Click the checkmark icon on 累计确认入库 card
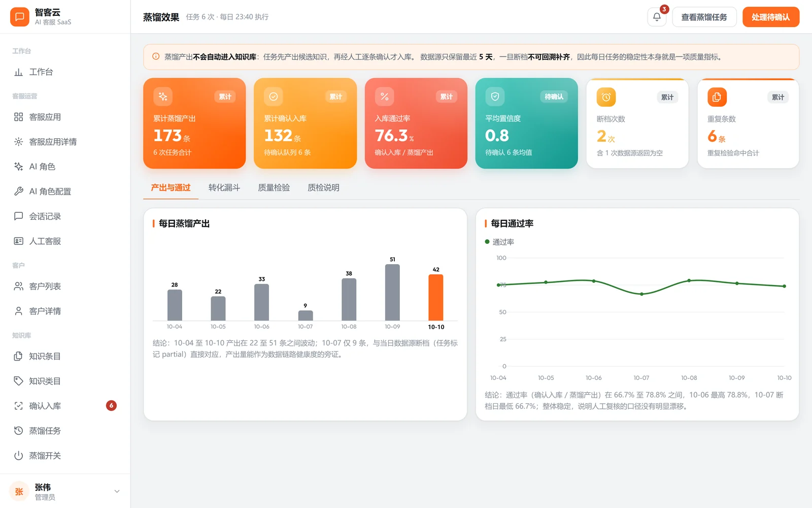Image resolution: width=812 pixels, height=508 pixels. click(x=274, y=97)
